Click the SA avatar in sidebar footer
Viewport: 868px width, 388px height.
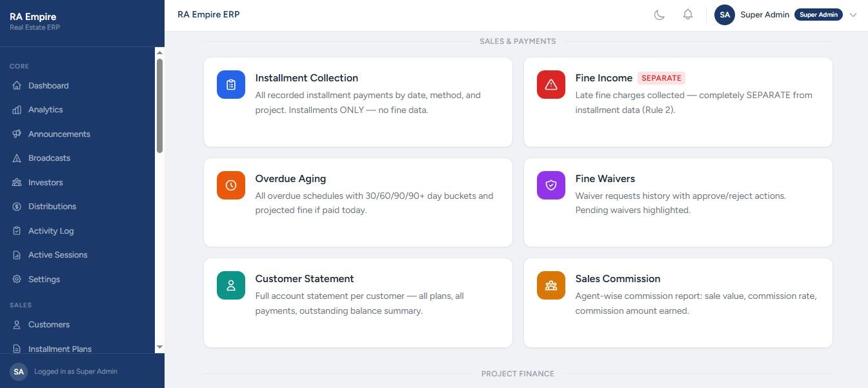(x=19, y=372)
